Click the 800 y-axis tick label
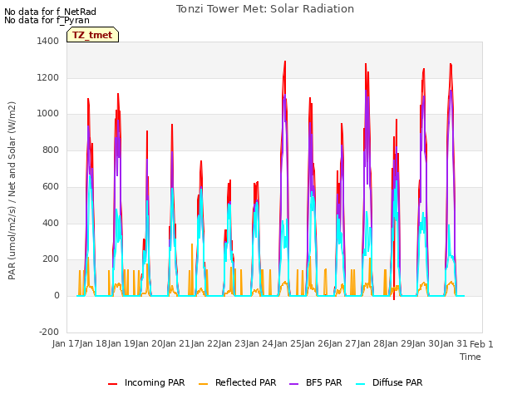Screen dimensions: 532x399 pyautogui.click(x=51, y=150)
